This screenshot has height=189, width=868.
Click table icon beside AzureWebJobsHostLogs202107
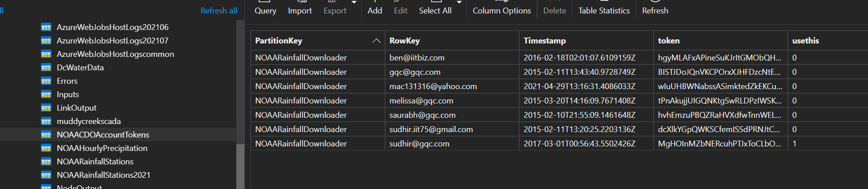point(46,41)
